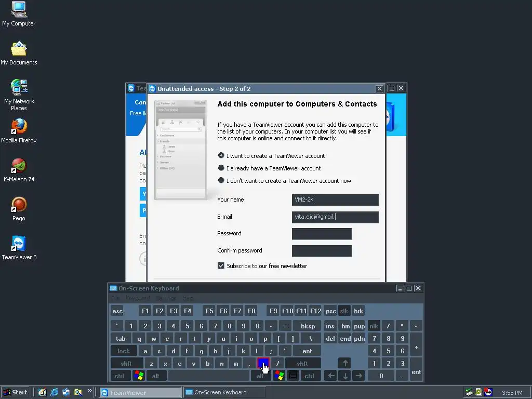Open My Computer desktop icon

coord(19,14)
